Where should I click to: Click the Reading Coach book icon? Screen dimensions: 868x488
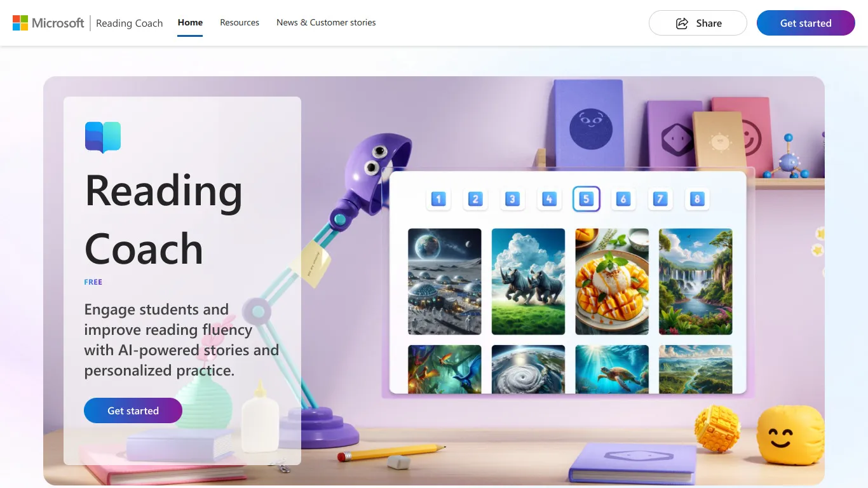102,137
